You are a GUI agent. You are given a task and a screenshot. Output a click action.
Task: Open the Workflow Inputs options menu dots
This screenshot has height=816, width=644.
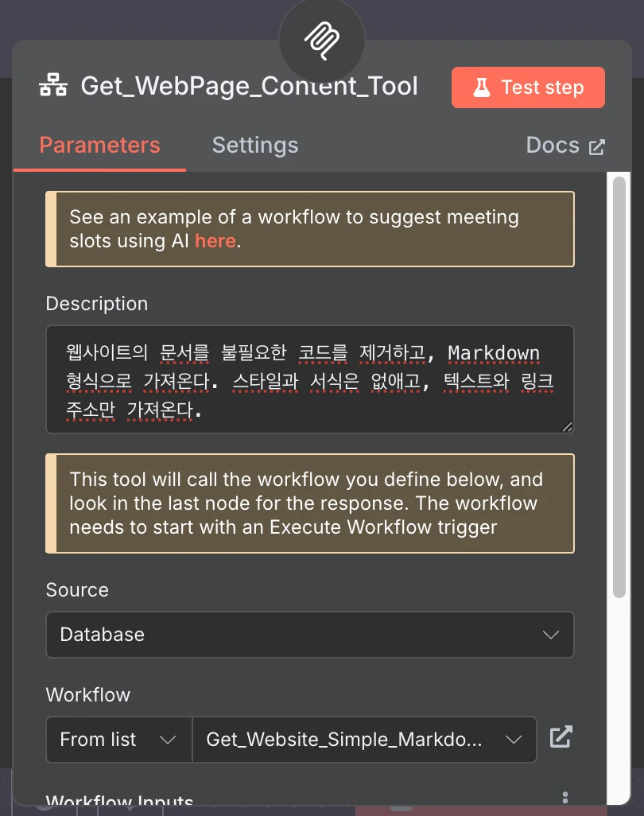click(565, 798)
